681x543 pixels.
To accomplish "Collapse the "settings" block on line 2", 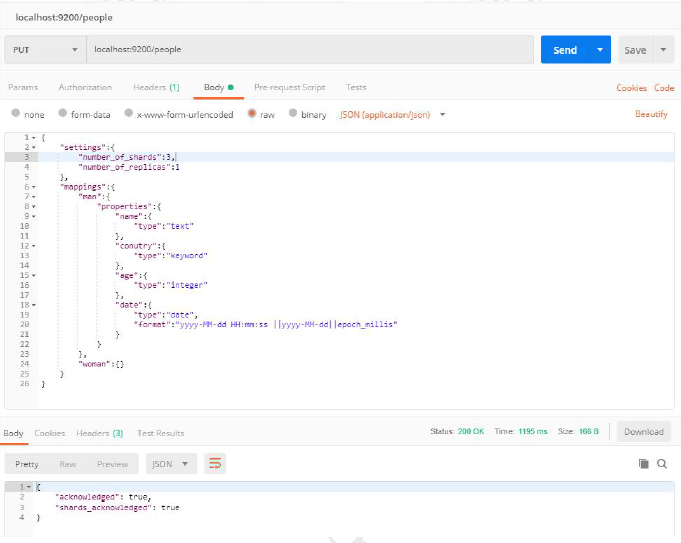I will pos(34,147).
